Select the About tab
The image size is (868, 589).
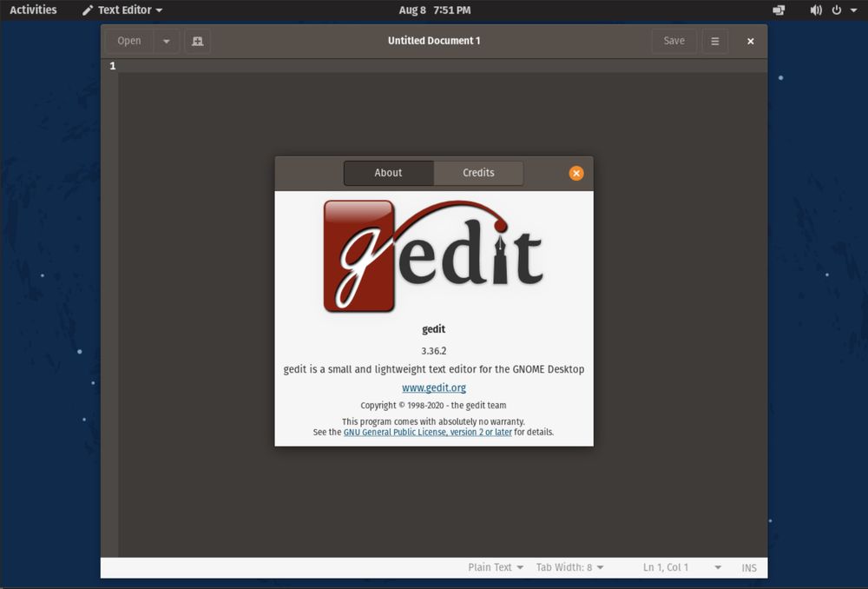pyautogui.click(x=388, y=173)
